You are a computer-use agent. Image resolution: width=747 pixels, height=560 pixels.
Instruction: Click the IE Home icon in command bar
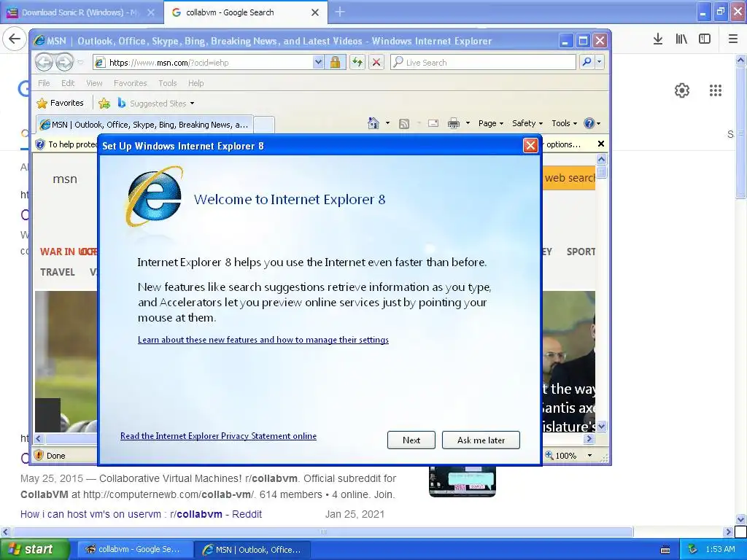[x=373, y=123]
